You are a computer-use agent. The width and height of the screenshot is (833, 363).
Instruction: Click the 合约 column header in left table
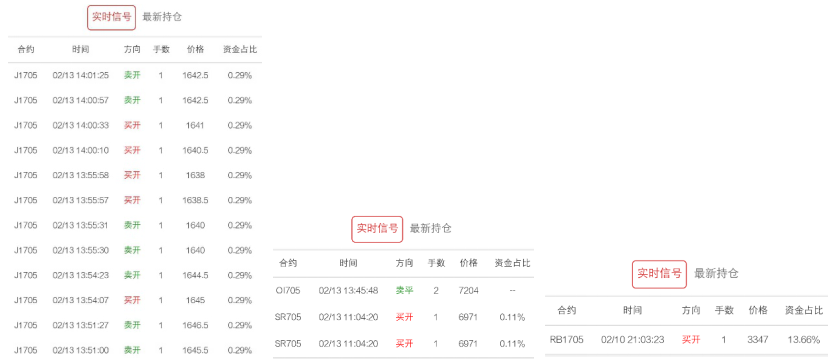pyautogui.click(x=26, y=49)
